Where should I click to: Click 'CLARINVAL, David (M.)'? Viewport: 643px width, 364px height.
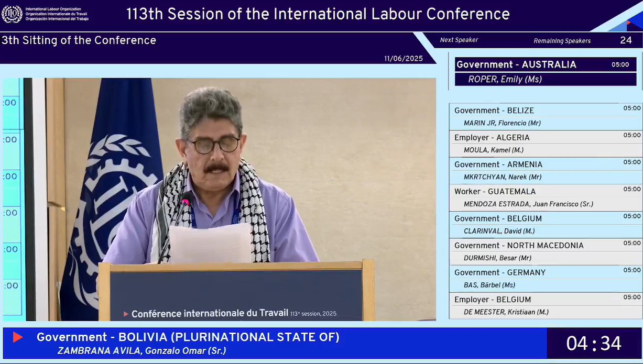[x=499, y=231]
